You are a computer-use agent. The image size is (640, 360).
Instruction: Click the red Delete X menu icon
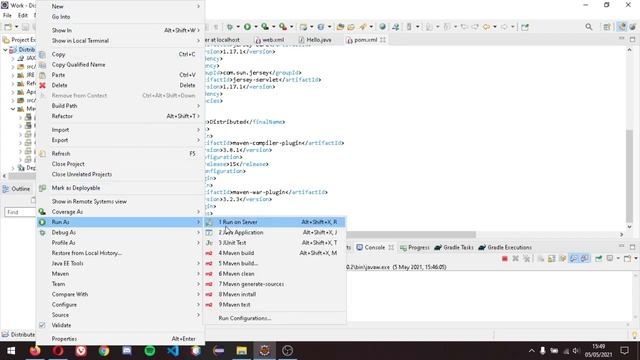pos(42,85)
